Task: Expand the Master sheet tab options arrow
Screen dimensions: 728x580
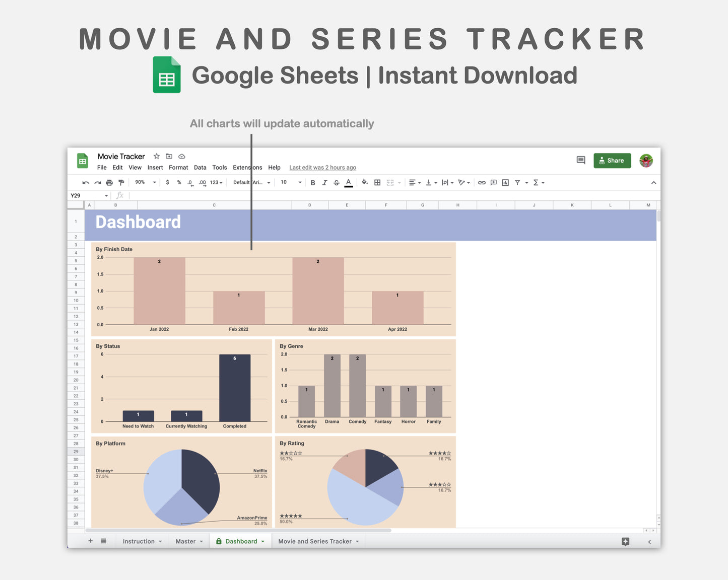Action: 202,542
